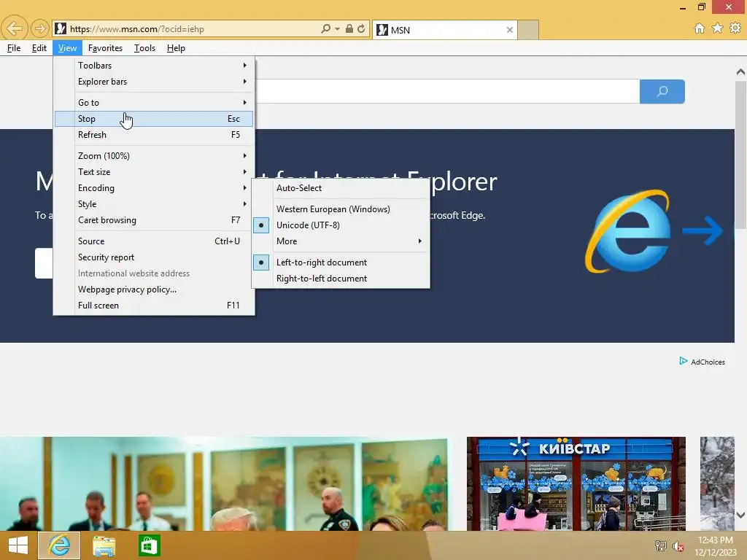Expand the More encodings submenu

pyautogui.click(x=341, y=241)
